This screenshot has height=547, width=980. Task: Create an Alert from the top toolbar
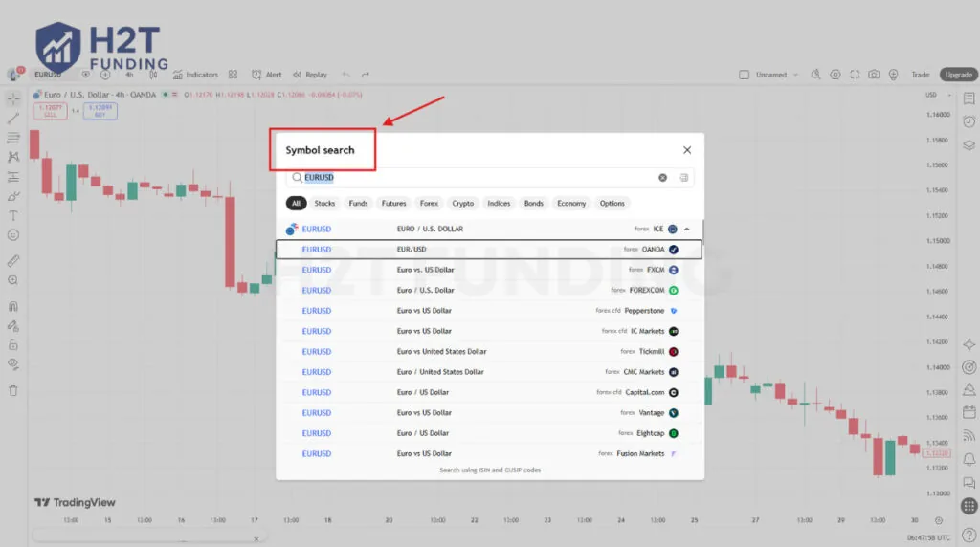[x=267, y=75]
